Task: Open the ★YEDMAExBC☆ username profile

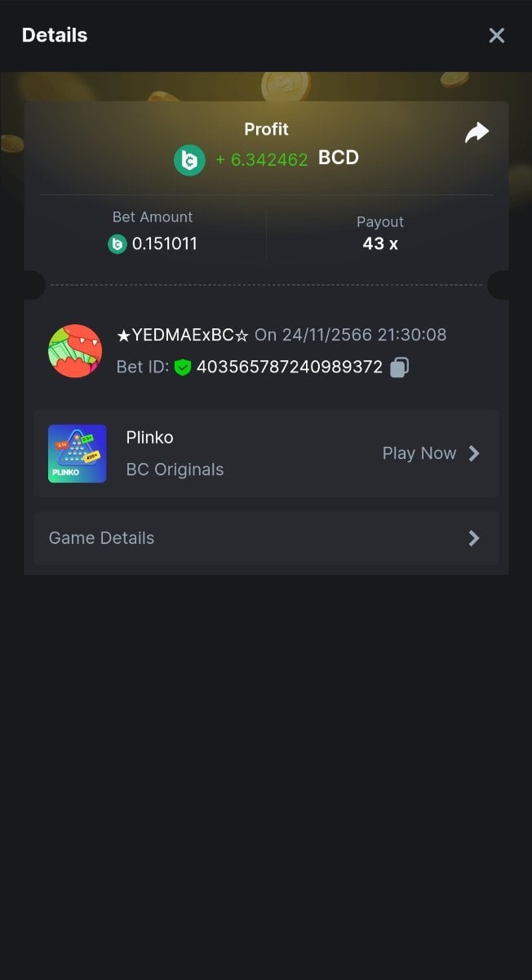Action: (x=183, y=335)
